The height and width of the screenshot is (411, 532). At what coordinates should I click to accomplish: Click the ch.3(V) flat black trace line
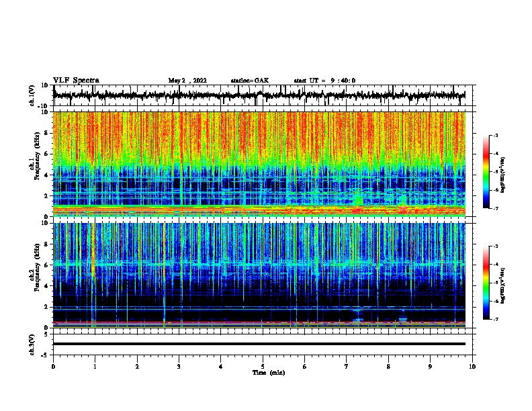click(259, 344)
